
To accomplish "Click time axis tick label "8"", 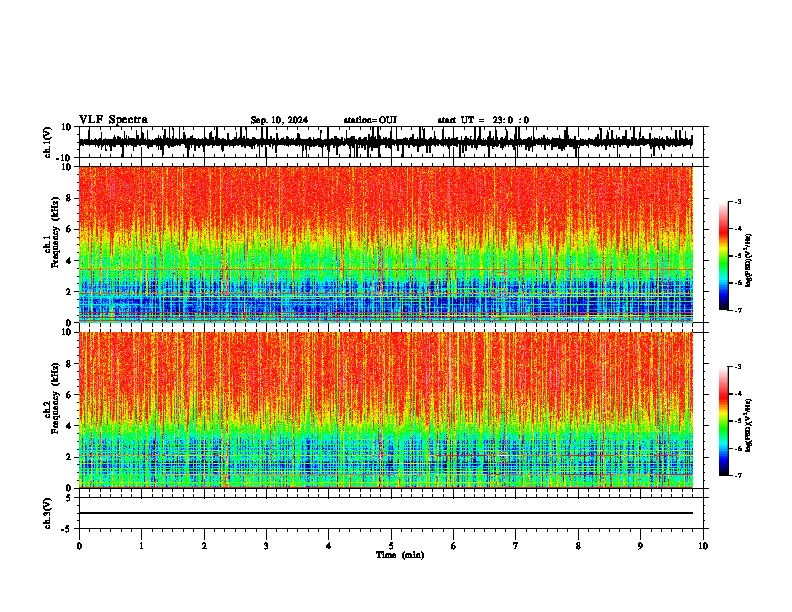I will [x=578, y=546].
